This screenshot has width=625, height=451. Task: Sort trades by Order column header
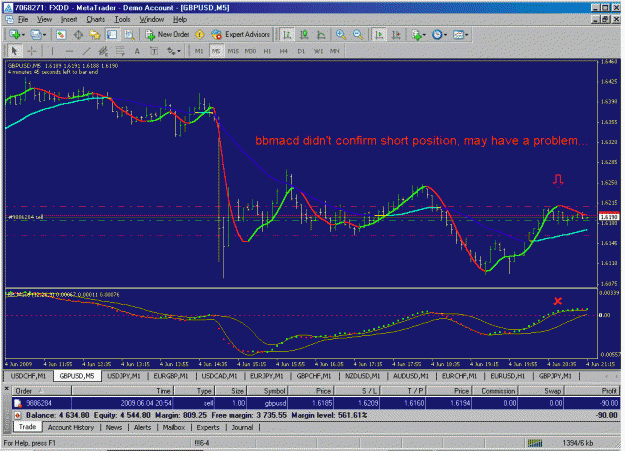pos(42,391)
